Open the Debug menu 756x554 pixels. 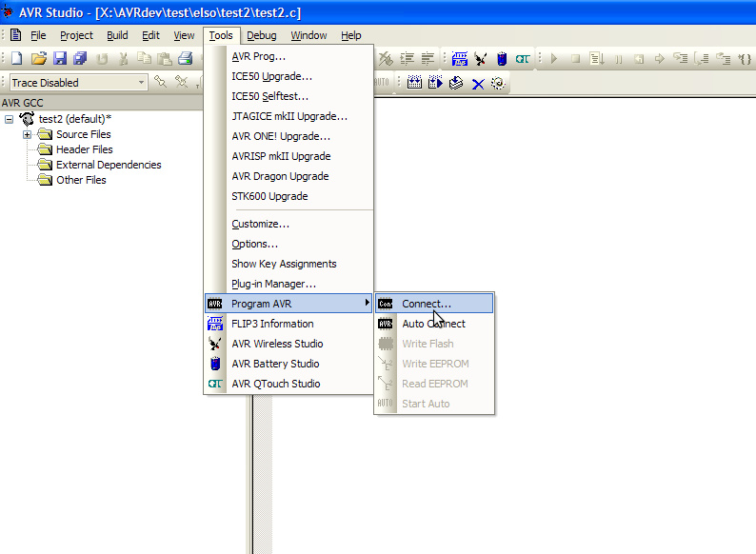(261, 35)
